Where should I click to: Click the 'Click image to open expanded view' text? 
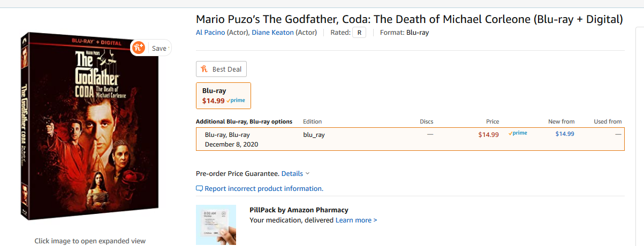[x=90, y=241]
